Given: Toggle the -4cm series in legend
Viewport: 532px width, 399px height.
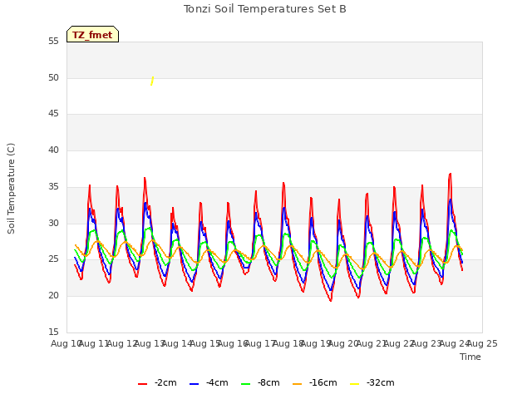Looking at the screenshot, I should point(209,383).
